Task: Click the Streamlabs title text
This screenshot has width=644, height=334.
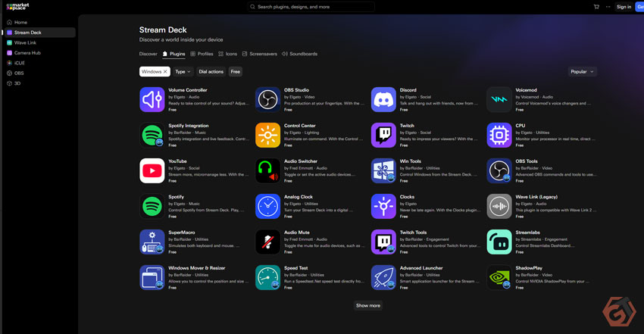Action: click(528, 233)
